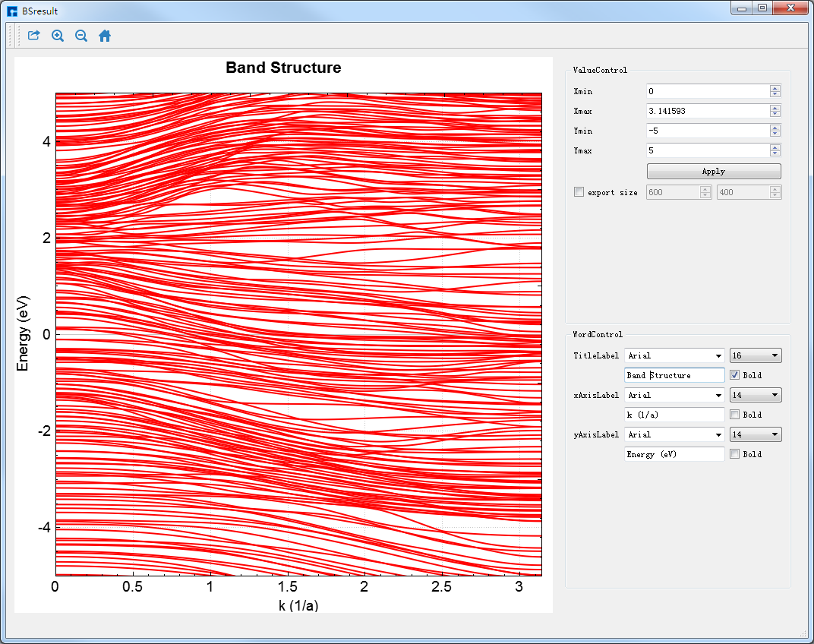
Task: Click the zoom out magnifier icon
Action: click(81, 36)
